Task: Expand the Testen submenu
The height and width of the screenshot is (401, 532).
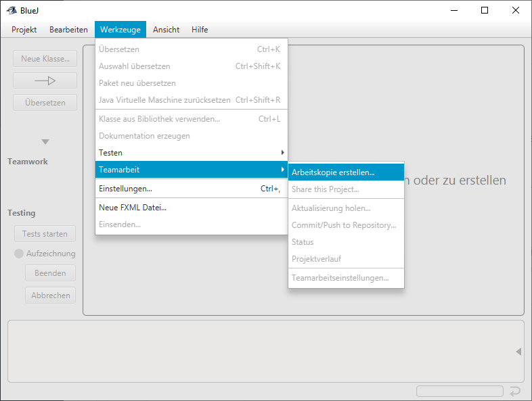Action: [192, 153]
